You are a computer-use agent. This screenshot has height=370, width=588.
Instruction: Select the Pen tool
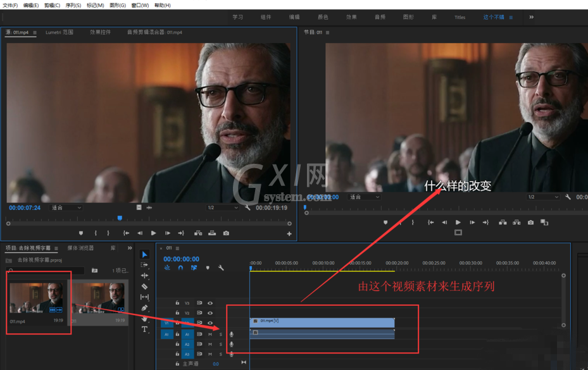144,308
